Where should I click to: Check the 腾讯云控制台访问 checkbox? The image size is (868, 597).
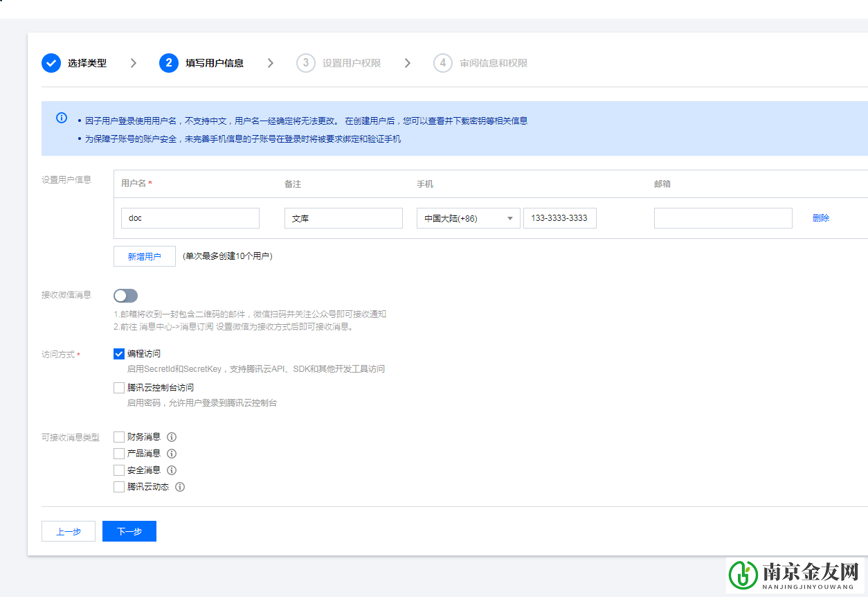click(118, 387)
